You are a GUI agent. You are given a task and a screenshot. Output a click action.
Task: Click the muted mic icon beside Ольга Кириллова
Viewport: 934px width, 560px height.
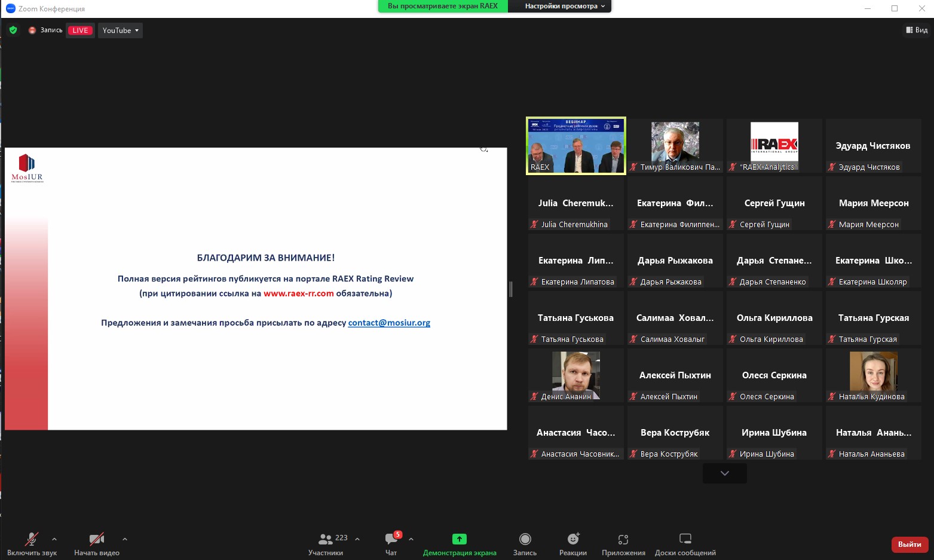pos(733,339)
